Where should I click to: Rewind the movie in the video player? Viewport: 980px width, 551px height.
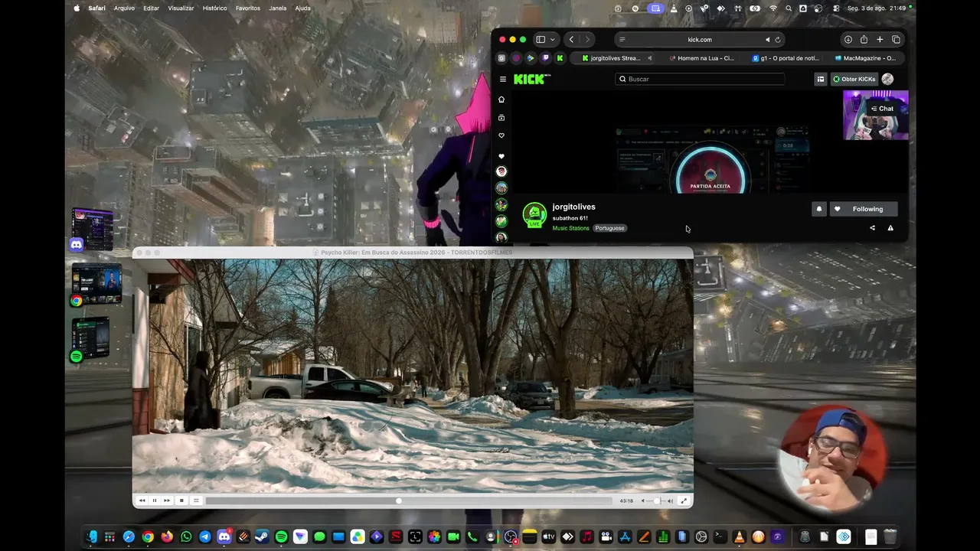tap(142, 500)
